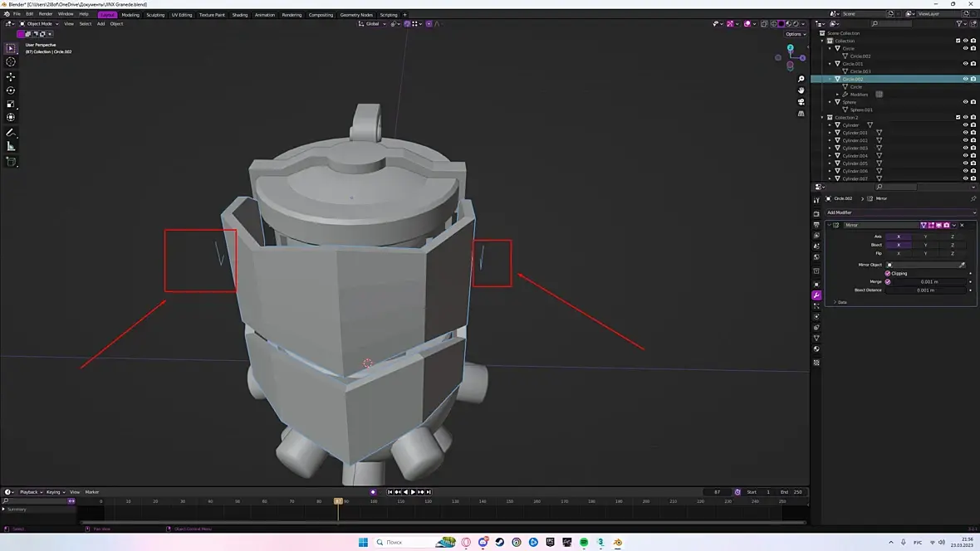Click the Add Cube tool icon

tap(11, 162)
